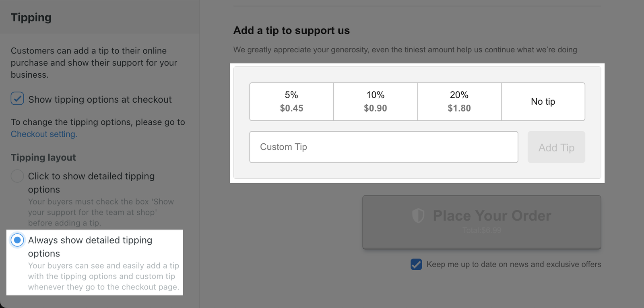Screen dimensions: 644x308
Task: Open the Checkout setting link
Action: (x=44, y=134)
